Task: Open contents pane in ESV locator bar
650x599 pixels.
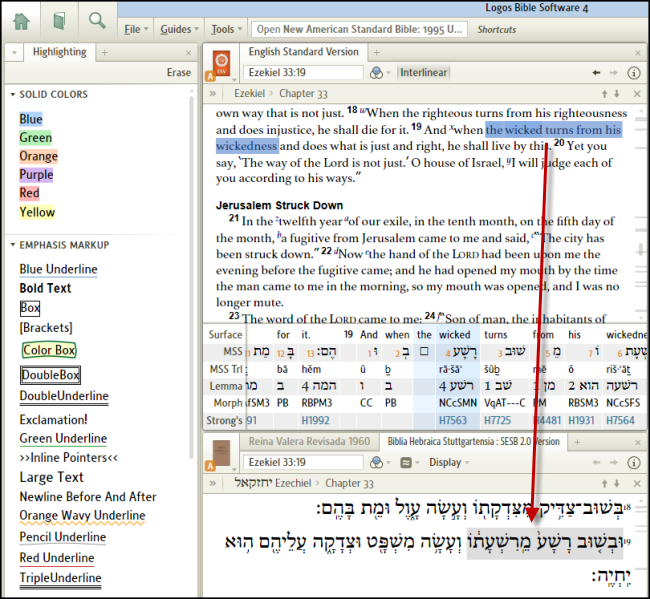Action: click(x=213, y=94)
